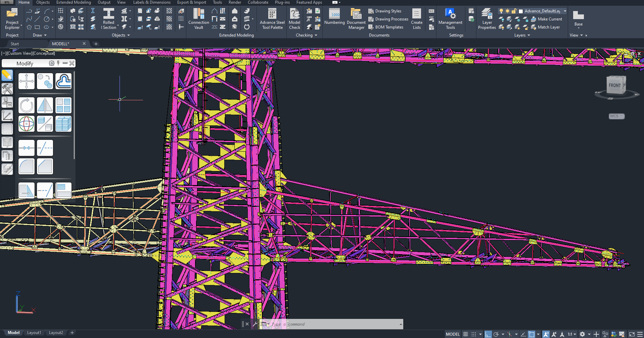Screen dimensions: 644x338
Task: Select the 3D Array cubes tool
Action: [63, 124]
